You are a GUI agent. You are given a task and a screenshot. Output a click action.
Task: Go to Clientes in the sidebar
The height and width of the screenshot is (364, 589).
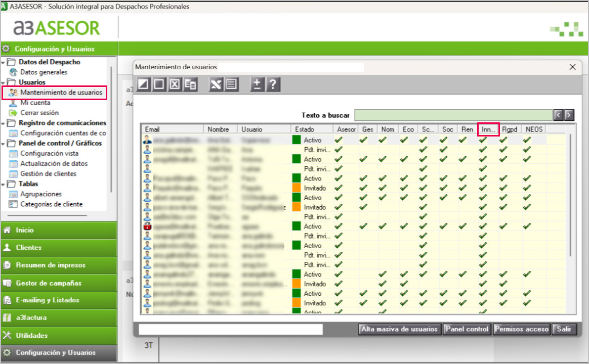coord(59,248)
